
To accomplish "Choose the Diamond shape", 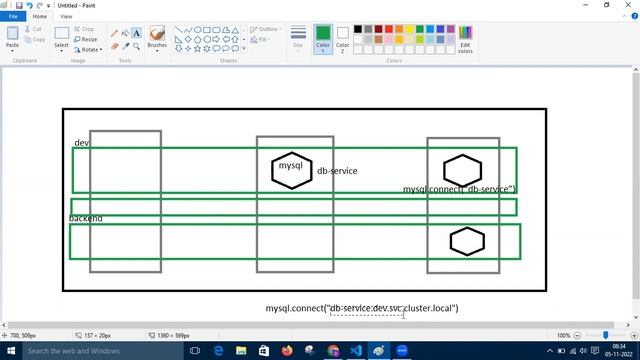I will 188,39.
